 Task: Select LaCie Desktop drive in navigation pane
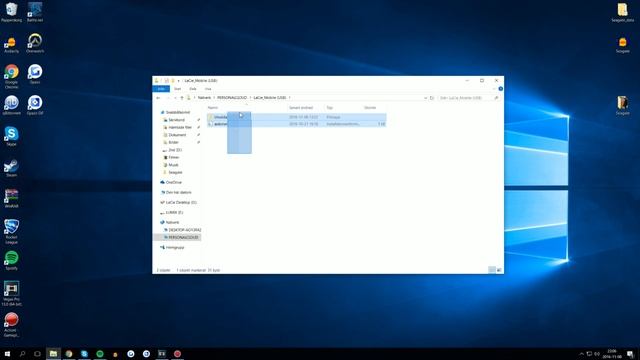(181, 202)
